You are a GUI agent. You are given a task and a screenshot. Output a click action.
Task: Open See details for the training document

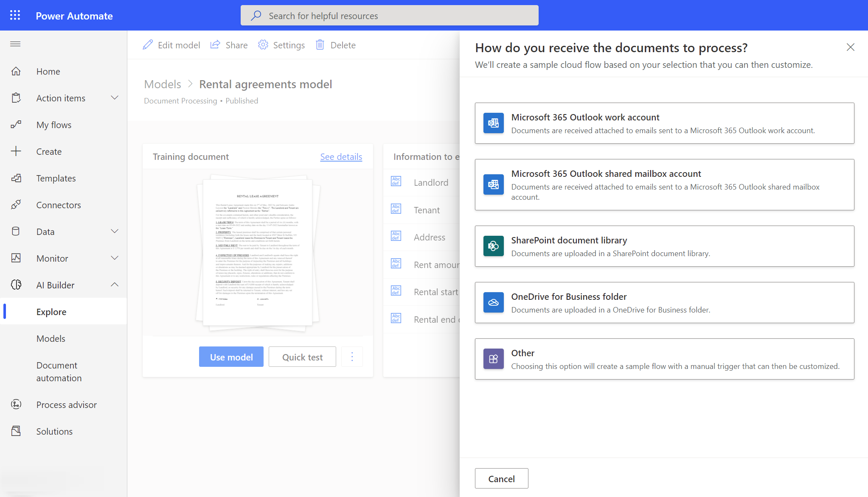coord(341,156)
